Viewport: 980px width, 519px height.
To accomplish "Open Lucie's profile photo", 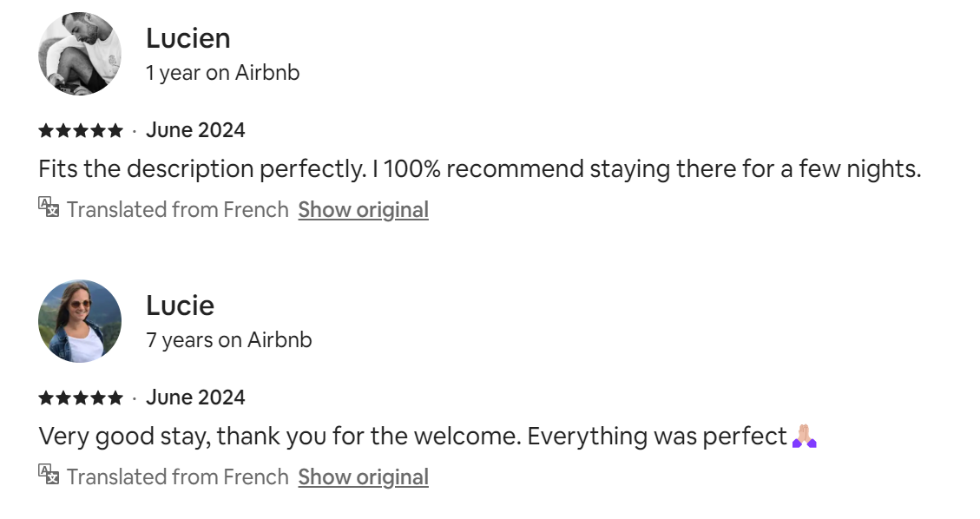I will pyautogui.click(x=80, y=321).
